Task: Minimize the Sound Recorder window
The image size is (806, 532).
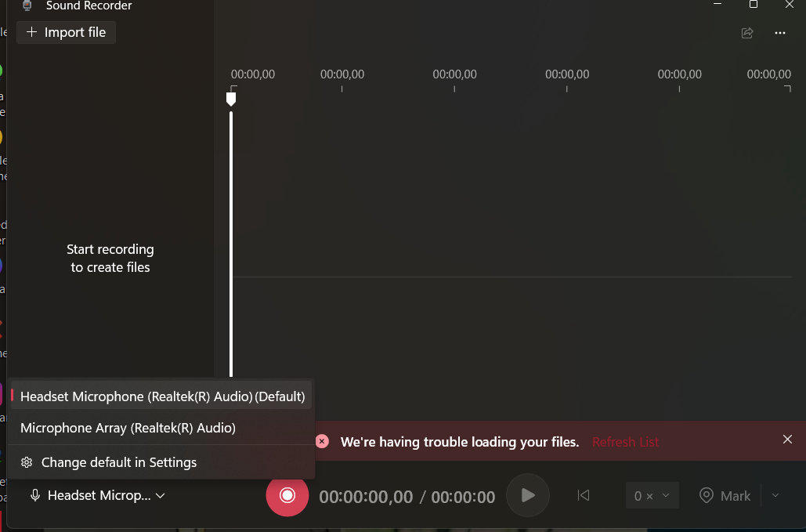Action: [x=717, y=4]
